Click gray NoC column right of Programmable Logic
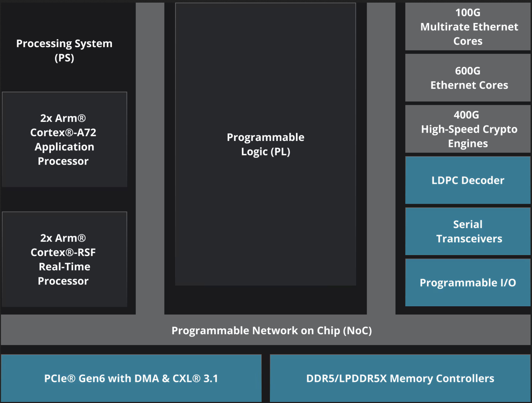This screenshot has height=403, width=532. (x=381, y=156)
